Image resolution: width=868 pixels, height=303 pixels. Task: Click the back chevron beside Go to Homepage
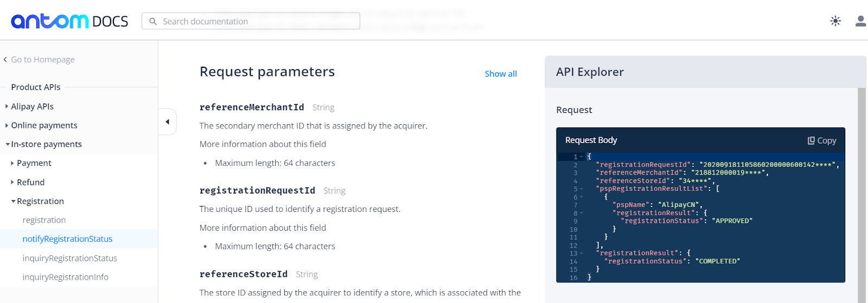pos(5,60)
